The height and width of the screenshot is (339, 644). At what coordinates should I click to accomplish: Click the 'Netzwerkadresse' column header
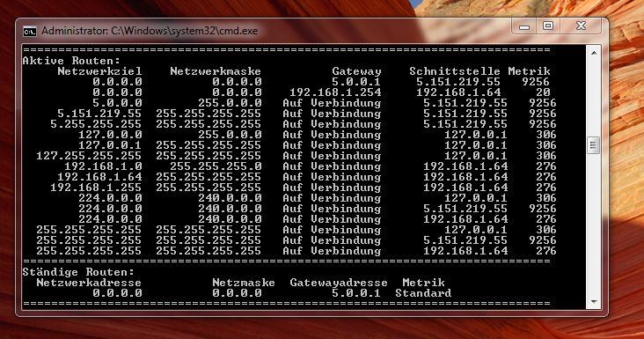89,283
